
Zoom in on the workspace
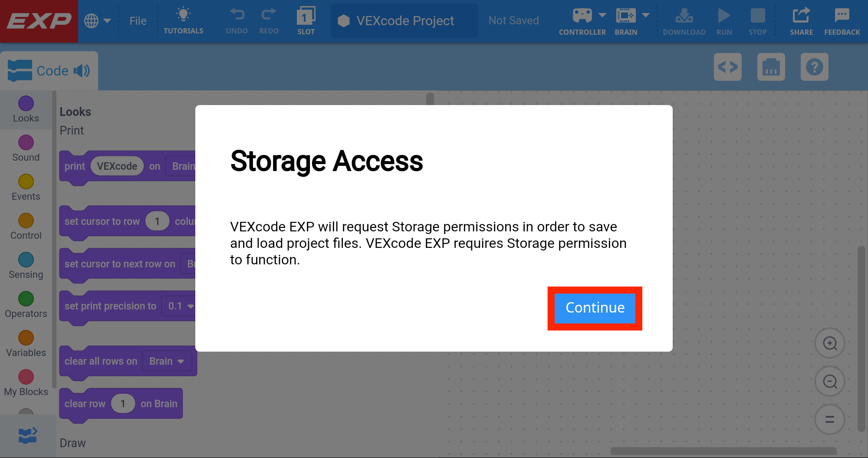click(x=830, y=343)
